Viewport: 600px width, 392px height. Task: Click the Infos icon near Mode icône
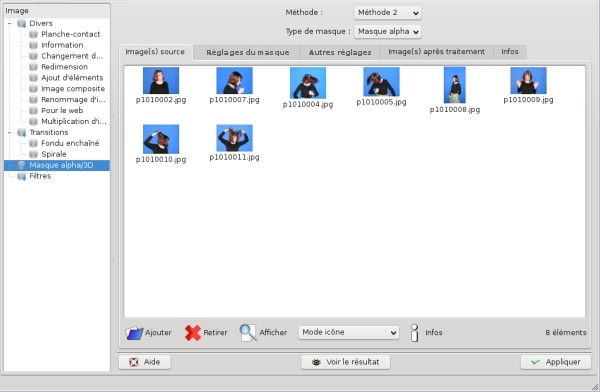[x=414, y=333]
